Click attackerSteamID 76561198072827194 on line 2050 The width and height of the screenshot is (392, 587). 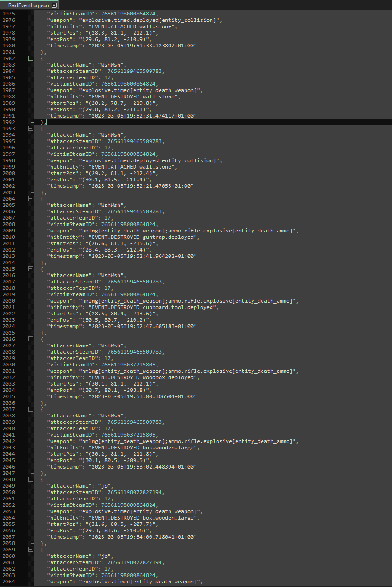134,492
